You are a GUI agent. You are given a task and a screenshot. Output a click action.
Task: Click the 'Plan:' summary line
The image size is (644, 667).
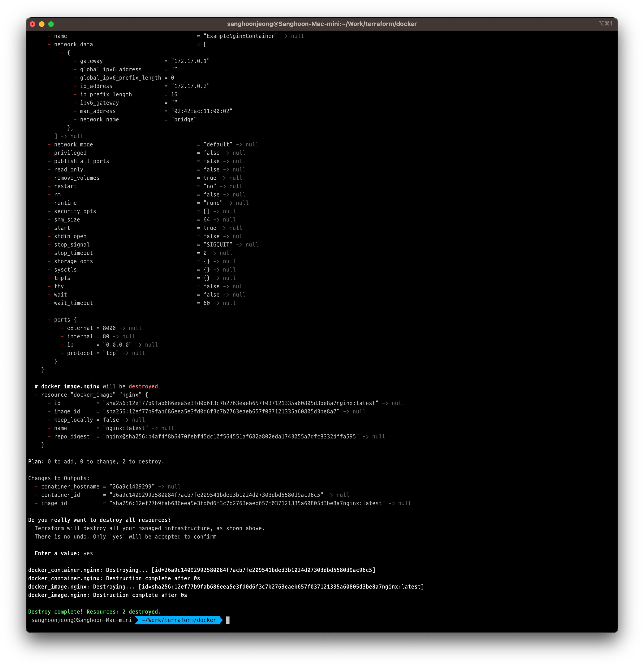point(96,461)
